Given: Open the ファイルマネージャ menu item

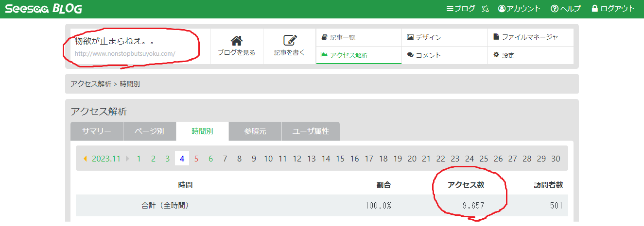Looking at the screenshot, I should tap(531, 37).
